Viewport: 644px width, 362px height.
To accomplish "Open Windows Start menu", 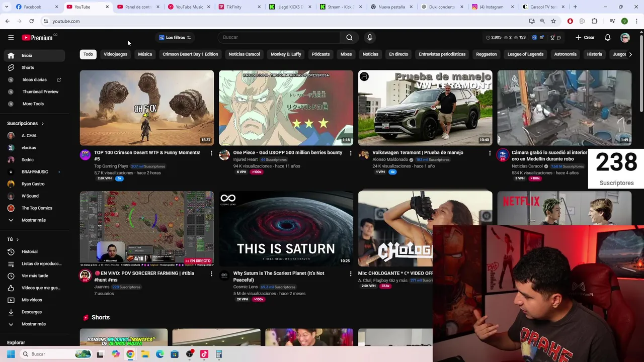I will [x=11, y=354].
